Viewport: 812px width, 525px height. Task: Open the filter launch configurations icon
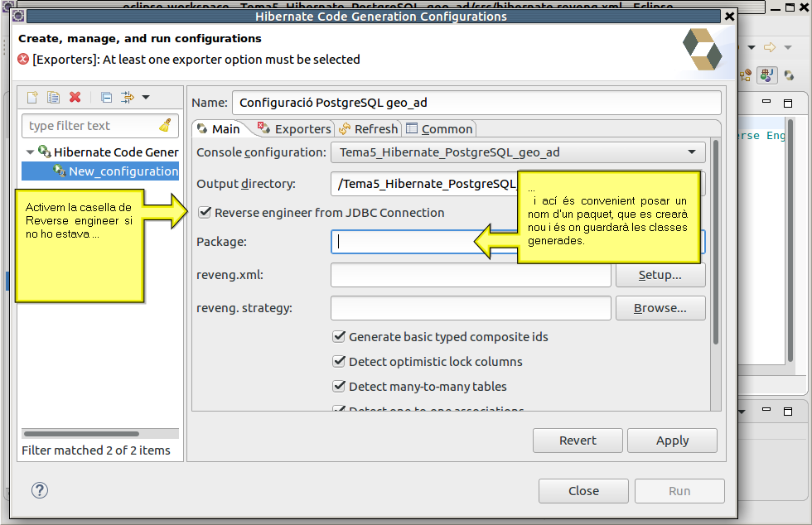click(127, 98)
